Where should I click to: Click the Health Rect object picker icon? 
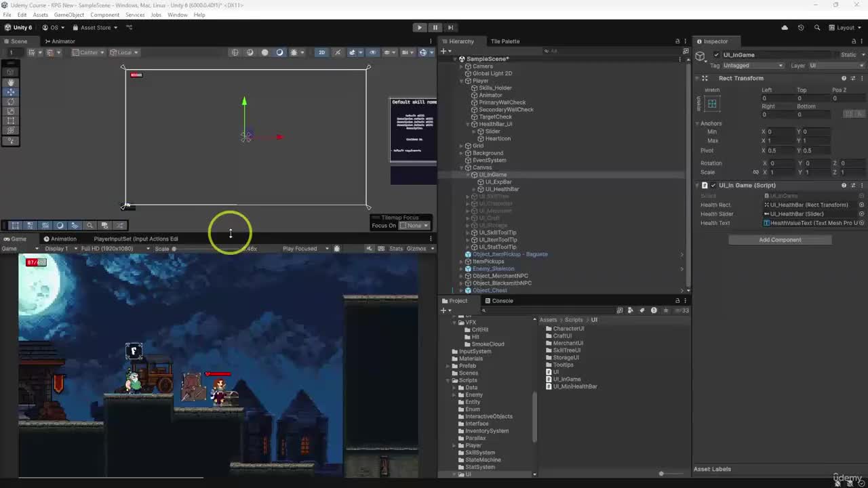point(861,205)
